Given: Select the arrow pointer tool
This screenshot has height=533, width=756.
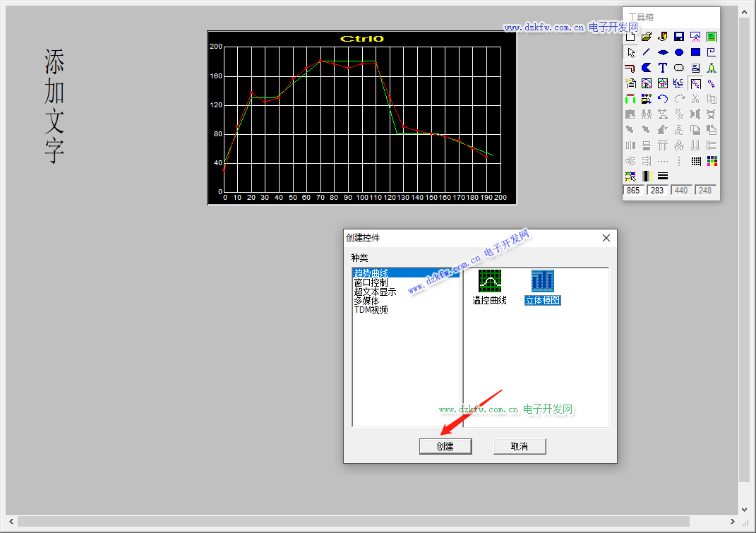Looking at the screenshot, I should click(630, 52).
